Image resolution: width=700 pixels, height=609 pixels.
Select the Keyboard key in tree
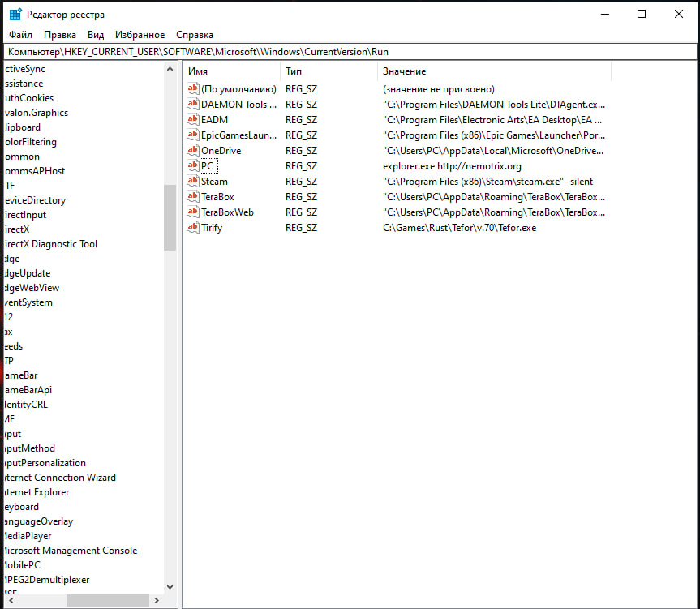(x=22, y=507)
